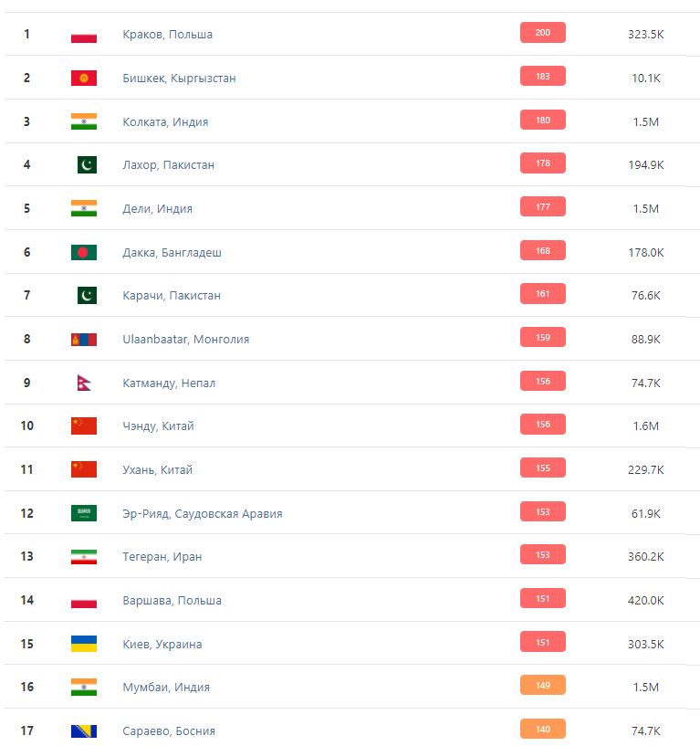Click the orange 149 AQI badge for Мумбаи
700x746 pixels.
pos(542,686)
